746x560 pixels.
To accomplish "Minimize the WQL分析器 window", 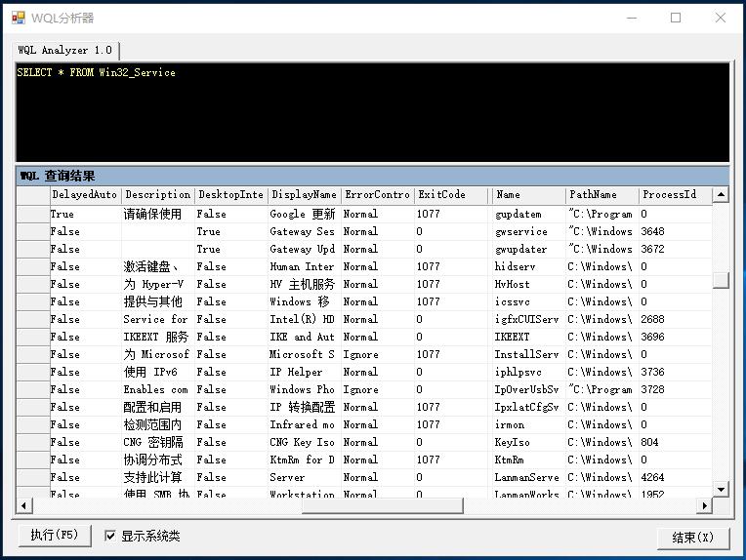I will click(631, 18).
